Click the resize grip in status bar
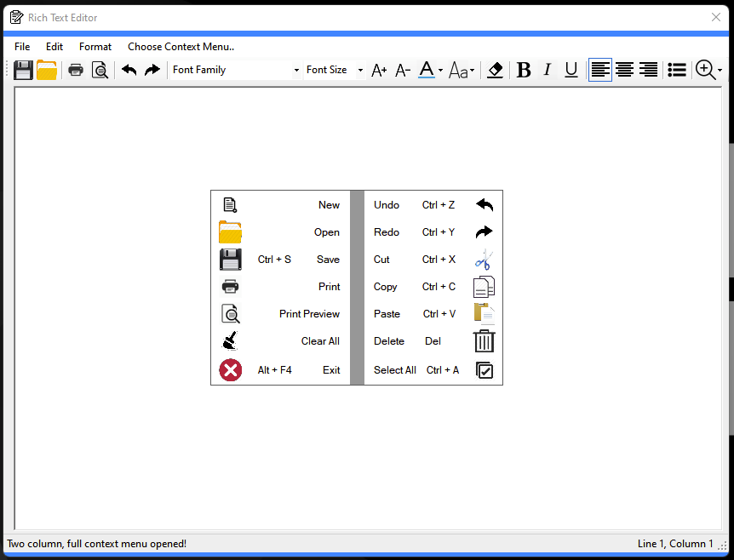 click(x=723, y=546)
